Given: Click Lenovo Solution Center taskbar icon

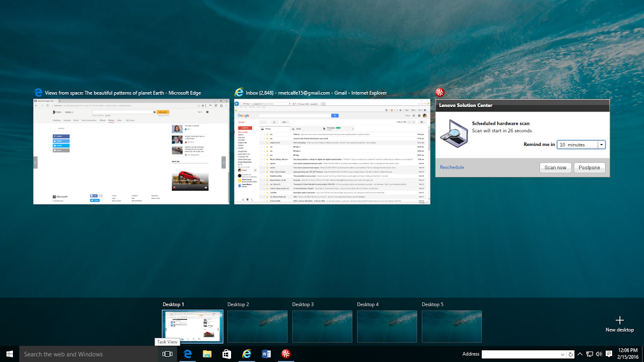Looking at the screenshot, I should (286, 354).
